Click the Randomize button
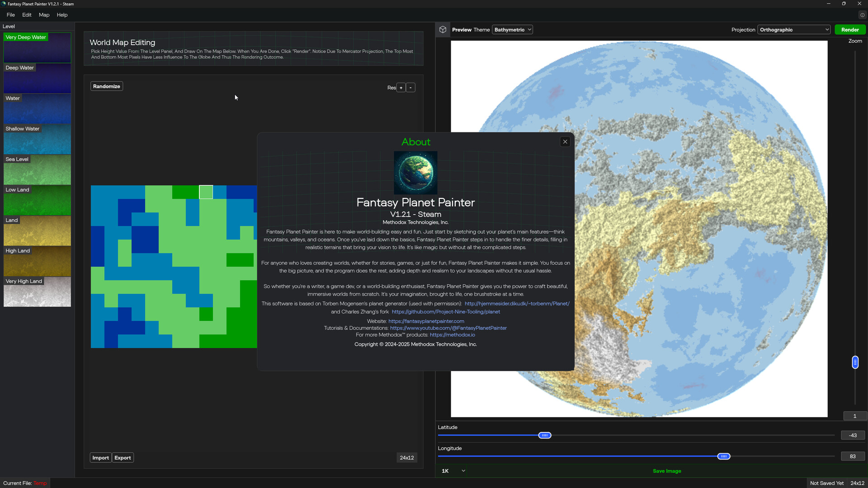The image size is (868, 488). [x=106, y=86]
